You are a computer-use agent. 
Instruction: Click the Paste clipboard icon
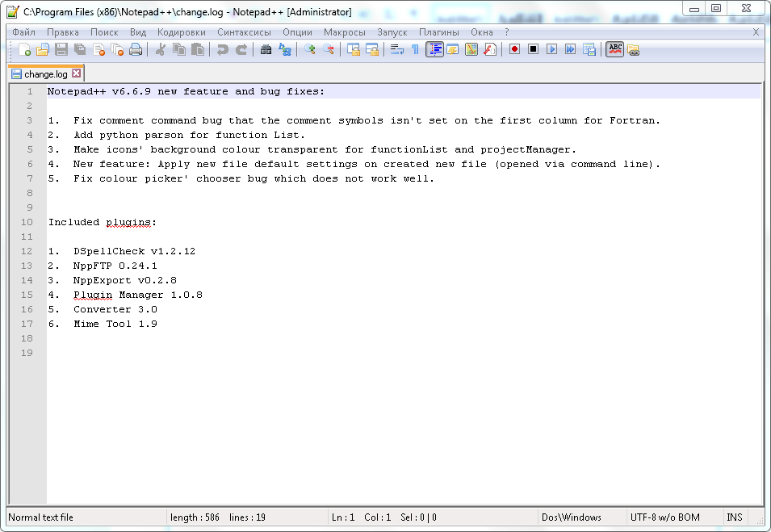(198, 50)
